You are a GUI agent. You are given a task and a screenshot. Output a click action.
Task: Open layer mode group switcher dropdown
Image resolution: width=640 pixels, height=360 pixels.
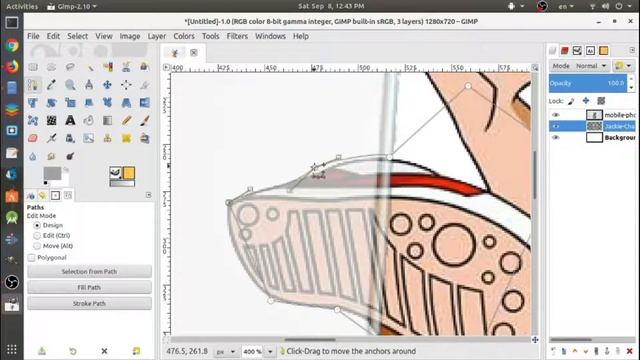click(x=623, y=66)
